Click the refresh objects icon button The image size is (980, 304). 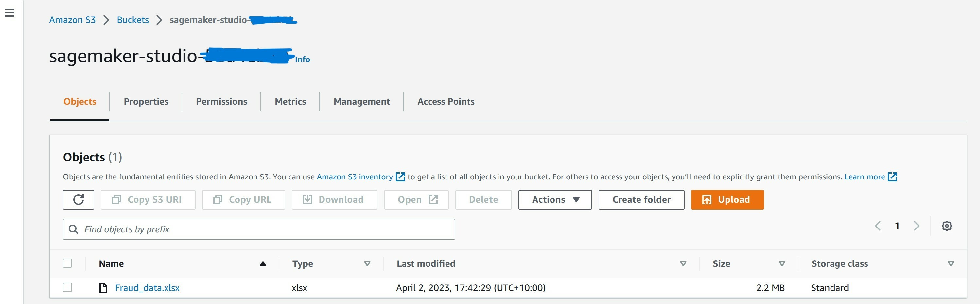point(79,199)
